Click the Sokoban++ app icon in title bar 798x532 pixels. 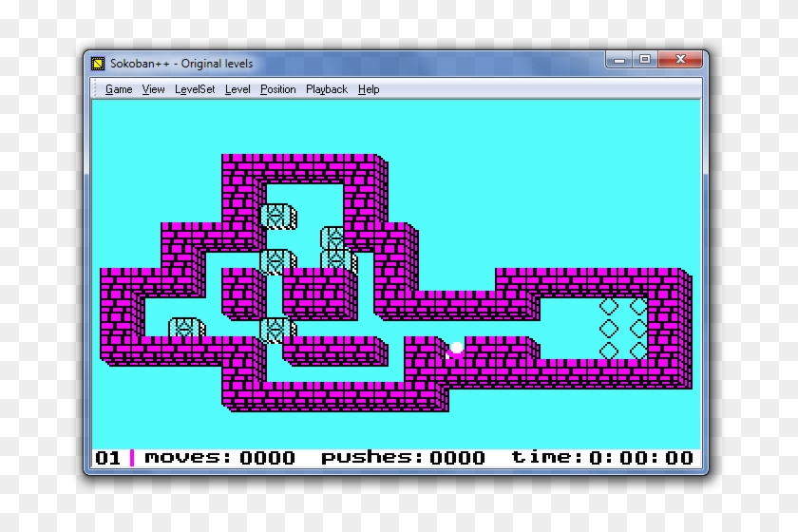98,64
